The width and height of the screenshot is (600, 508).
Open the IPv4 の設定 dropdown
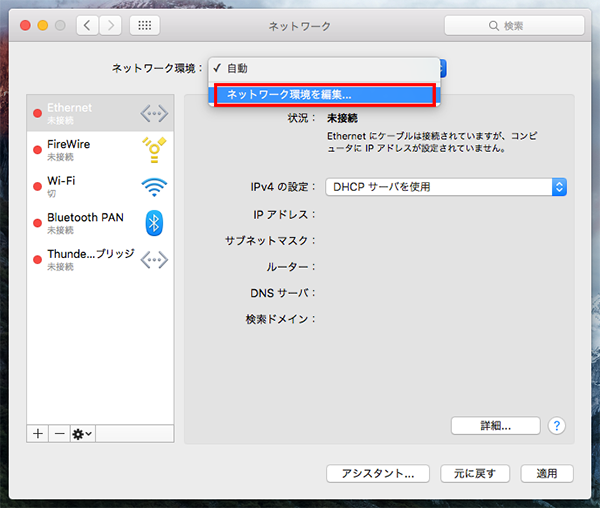pyautogui.click(x=446, y=187)
